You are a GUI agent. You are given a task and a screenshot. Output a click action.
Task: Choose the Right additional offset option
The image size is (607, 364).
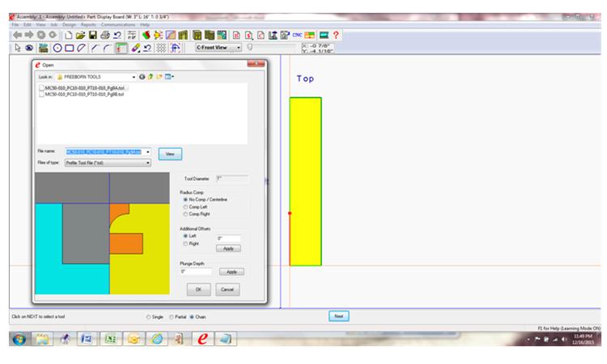185,243
